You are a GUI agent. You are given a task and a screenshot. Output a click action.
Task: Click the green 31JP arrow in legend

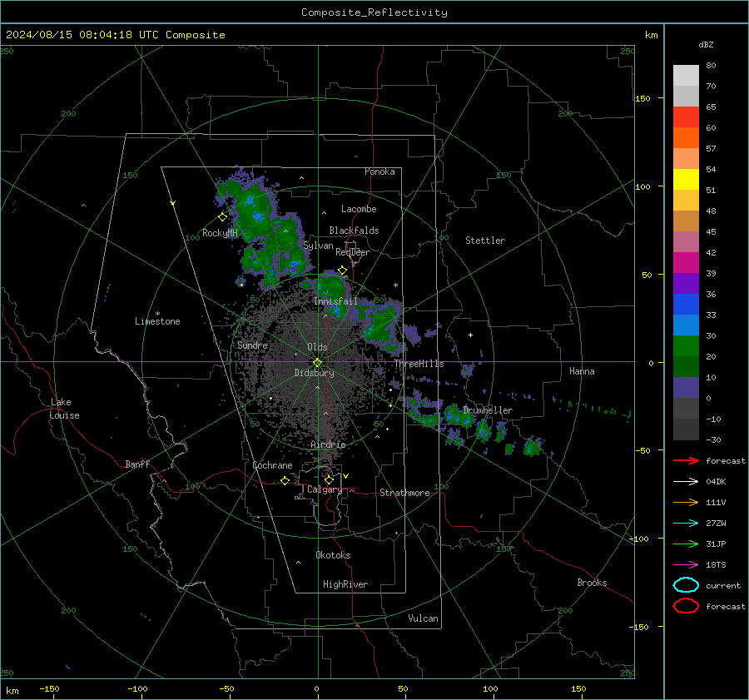click(686, 544)
